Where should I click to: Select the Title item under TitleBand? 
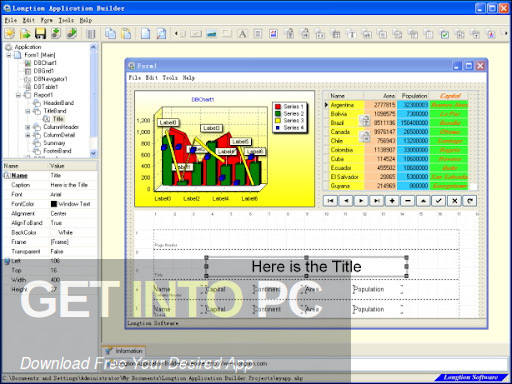pos(58,119)
